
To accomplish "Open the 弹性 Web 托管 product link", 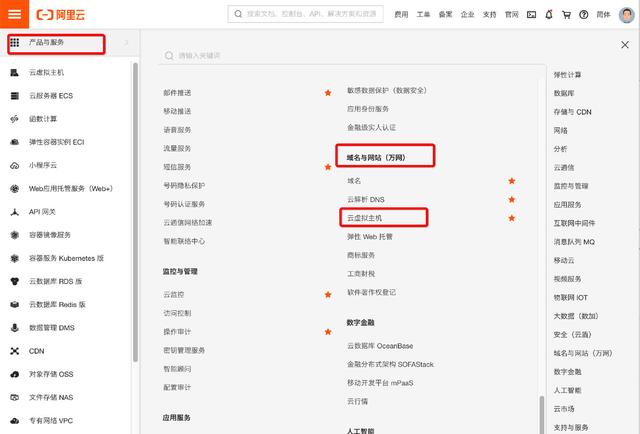I will (370, 237).
